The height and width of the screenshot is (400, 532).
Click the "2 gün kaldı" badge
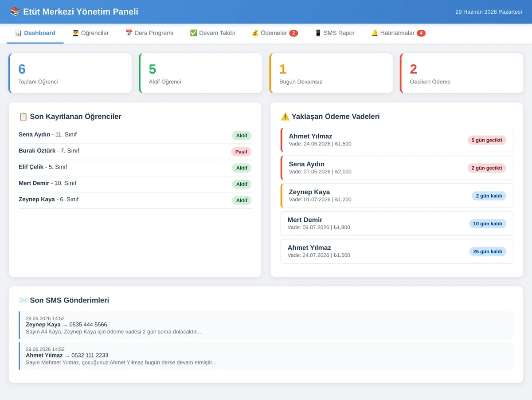coord(489,196)
